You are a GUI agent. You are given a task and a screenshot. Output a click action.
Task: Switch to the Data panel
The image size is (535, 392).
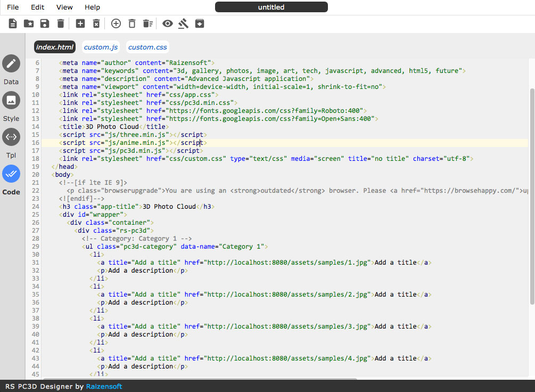point(11,63)
